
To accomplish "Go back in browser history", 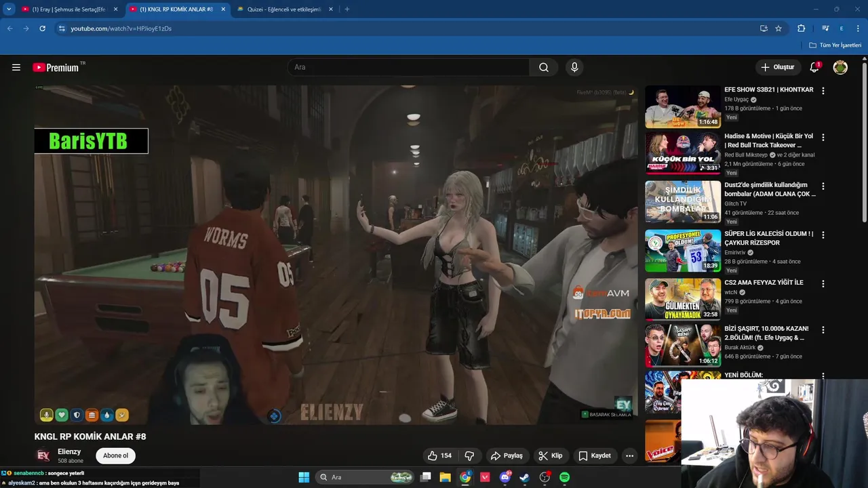I will [9, 28].
